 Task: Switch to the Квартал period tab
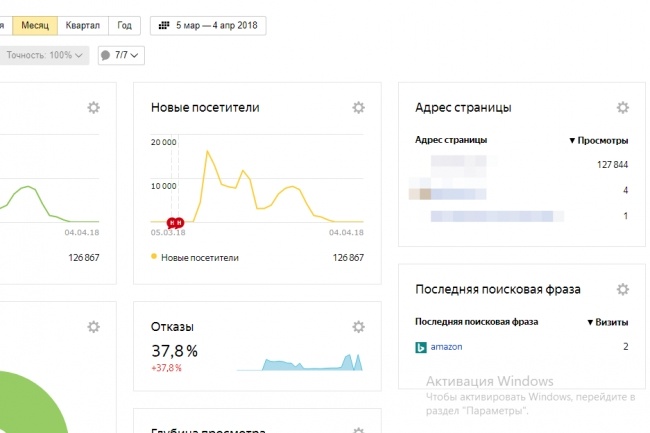[83, 26]
